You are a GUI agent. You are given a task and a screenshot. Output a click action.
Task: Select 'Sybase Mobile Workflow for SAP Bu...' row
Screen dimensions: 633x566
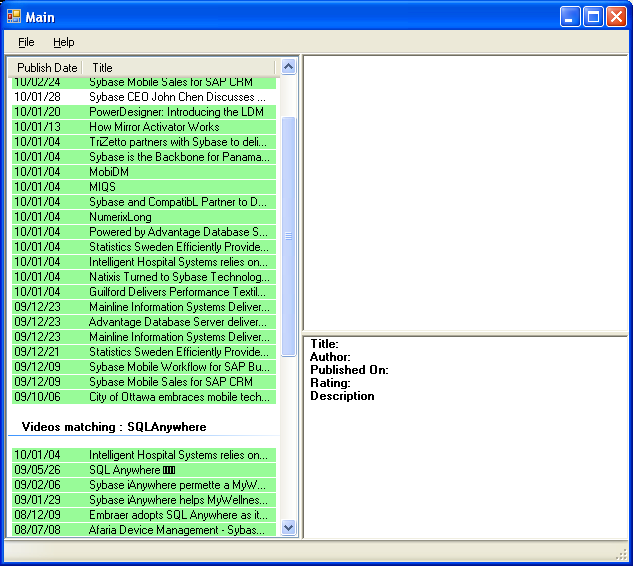(144, 367)
